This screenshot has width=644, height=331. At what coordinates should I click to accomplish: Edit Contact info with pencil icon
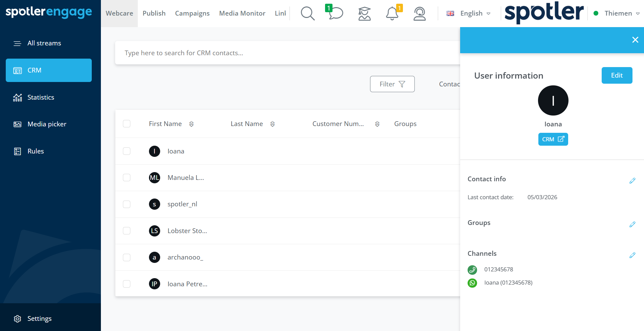coord(632,181)
